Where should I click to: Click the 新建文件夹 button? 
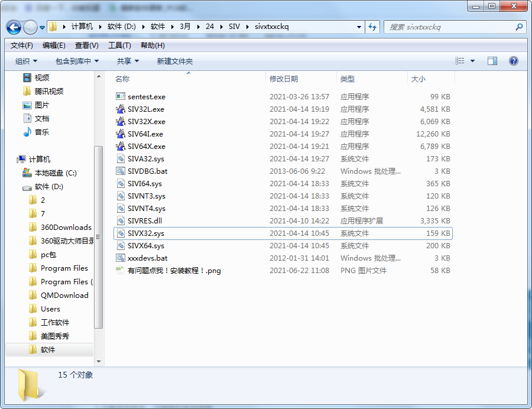pos(174,61)
